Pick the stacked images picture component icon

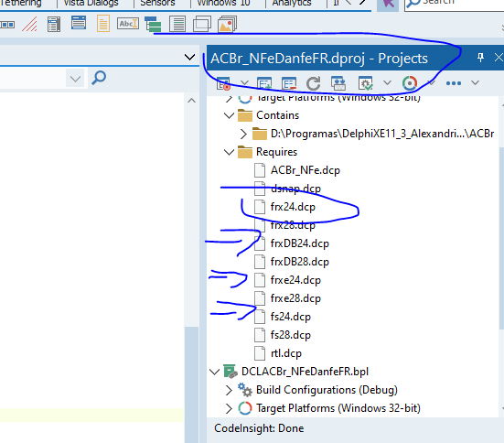(x=227, y=24)
